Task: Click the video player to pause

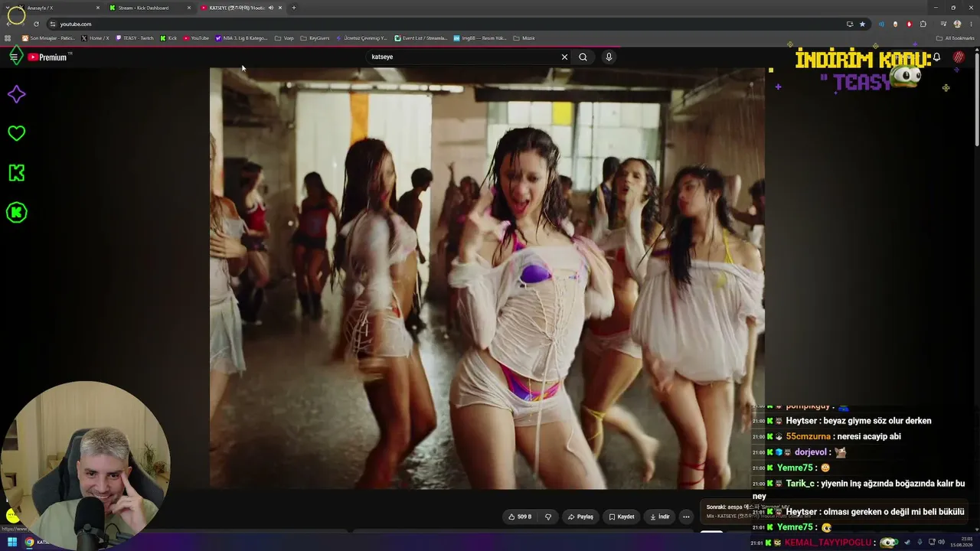Action: [487, 278]
